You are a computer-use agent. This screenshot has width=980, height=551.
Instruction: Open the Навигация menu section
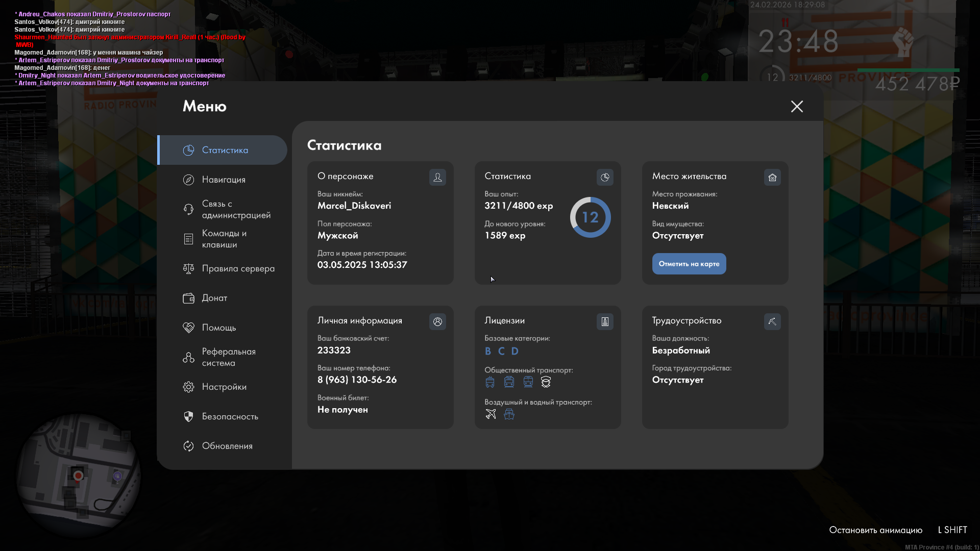coord(224,180)
